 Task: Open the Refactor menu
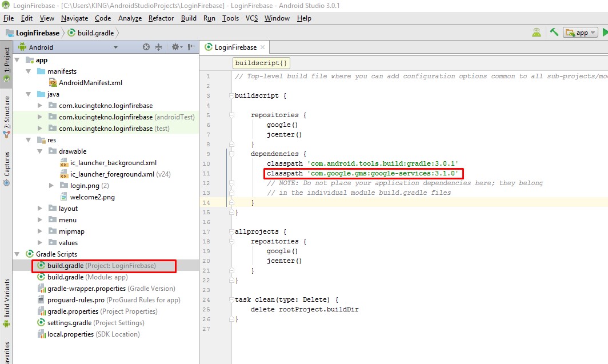point(161,18)
